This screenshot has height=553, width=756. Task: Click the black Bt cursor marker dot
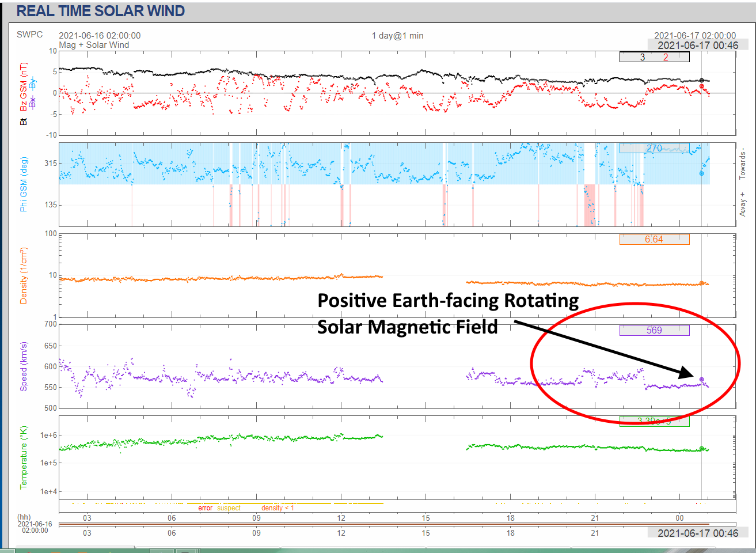click(x=701, y=81)
